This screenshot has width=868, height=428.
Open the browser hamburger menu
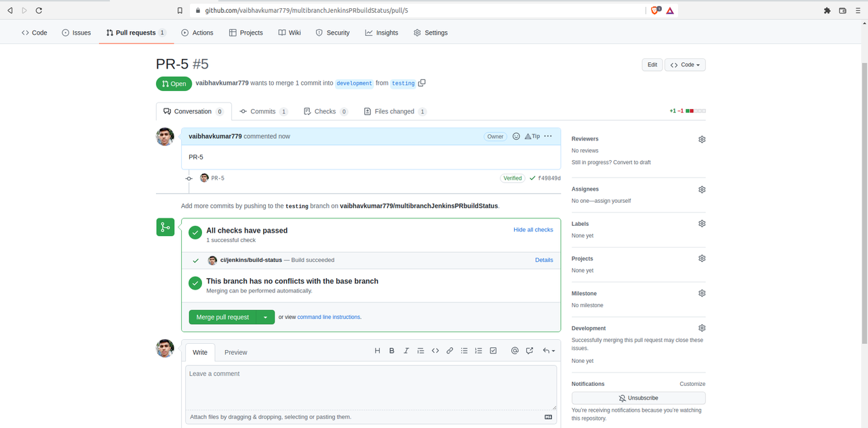[x=858, y=10]
